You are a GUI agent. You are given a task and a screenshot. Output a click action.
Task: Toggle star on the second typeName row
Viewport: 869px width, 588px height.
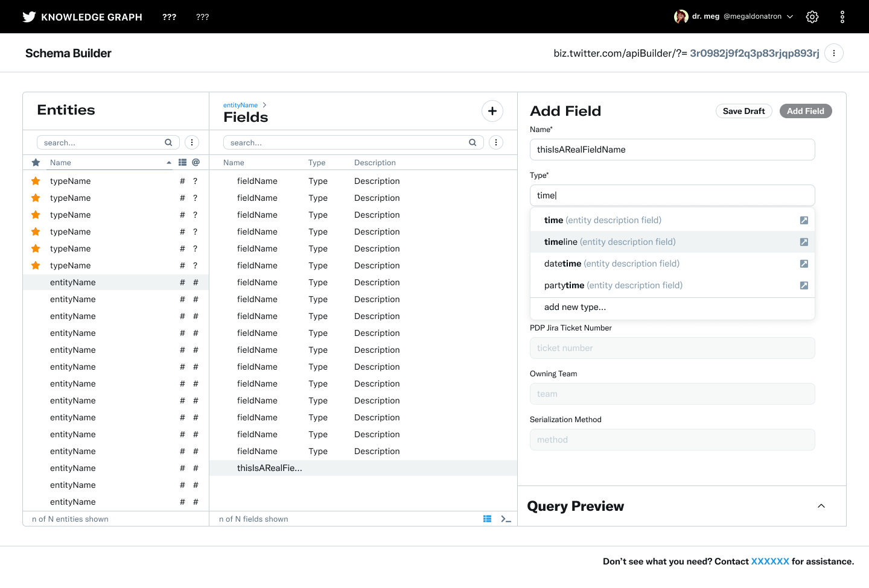click(x=36, y=198)
